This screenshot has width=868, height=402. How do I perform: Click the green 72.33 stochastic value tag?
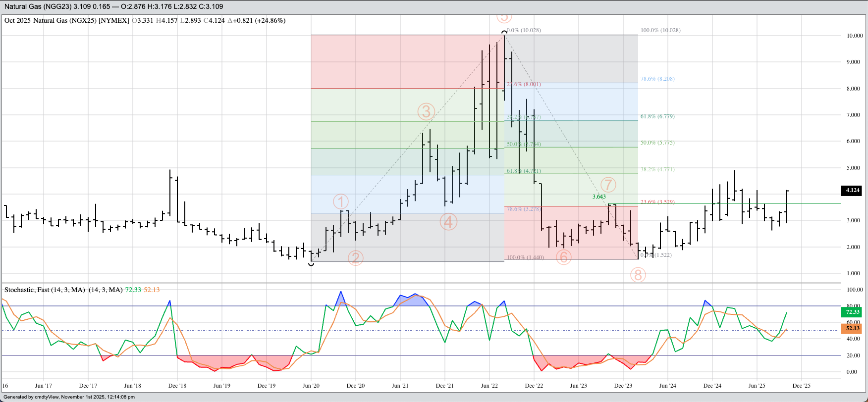(852, 312)
